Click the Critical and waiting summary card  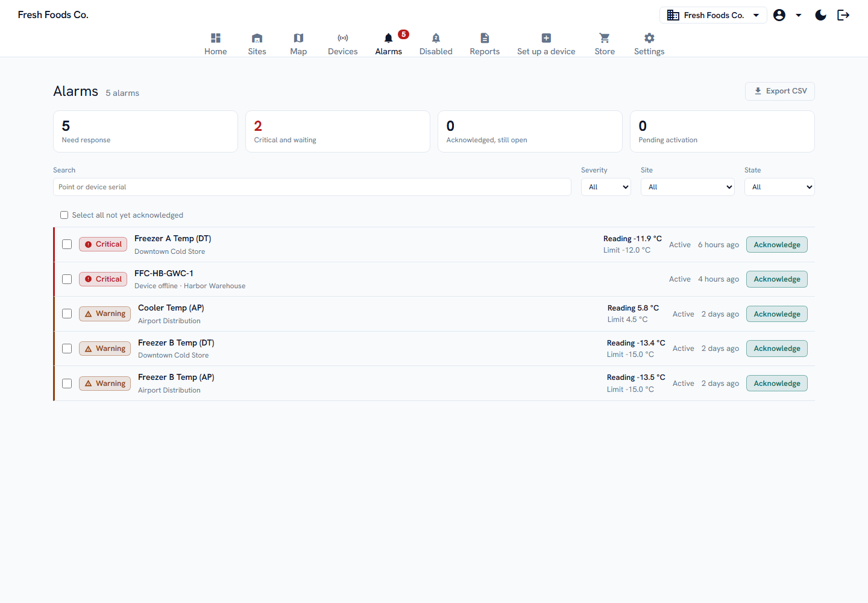[x=338, y=131]
